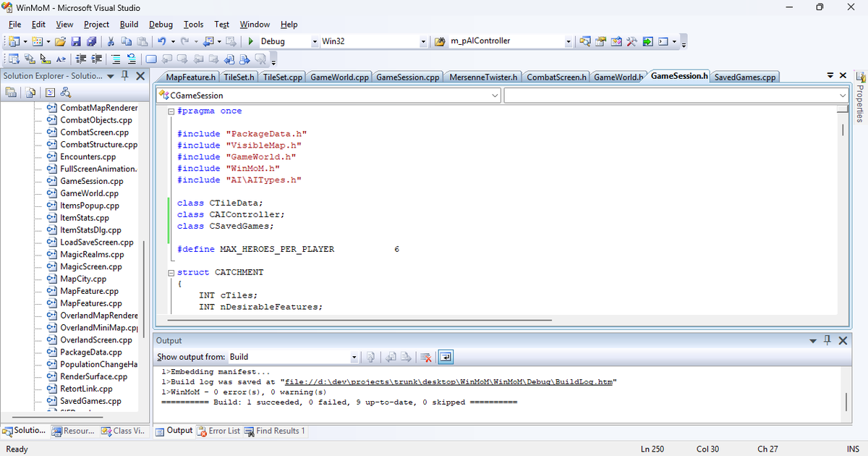Switch to the CombatScreen.h tab
Viewport: 868px width, 456px height.
tap(557, 77)
